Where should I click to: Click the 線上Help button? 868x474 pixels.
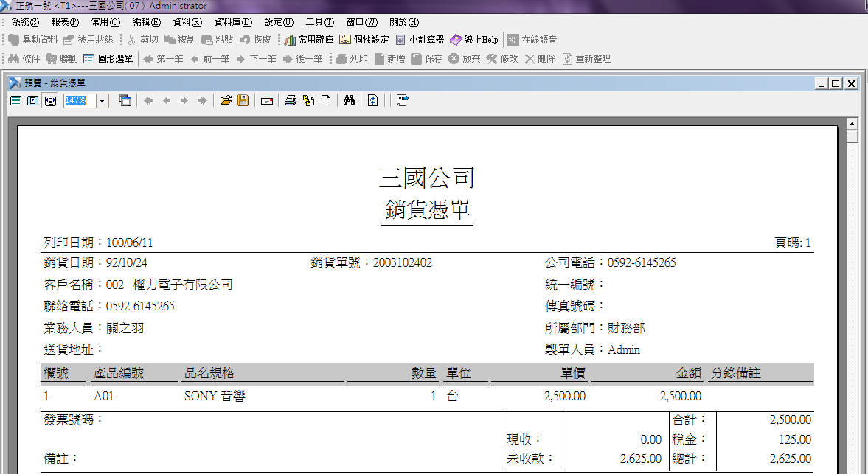pos(474,40)
